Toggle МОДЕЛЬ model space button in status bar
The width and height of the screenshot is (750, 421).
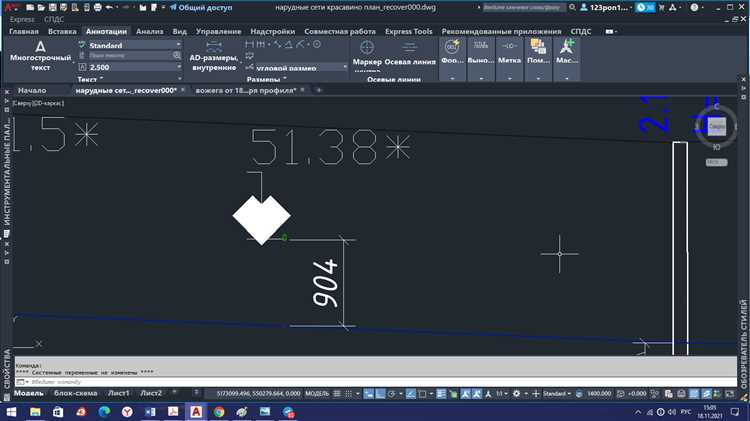317,394
